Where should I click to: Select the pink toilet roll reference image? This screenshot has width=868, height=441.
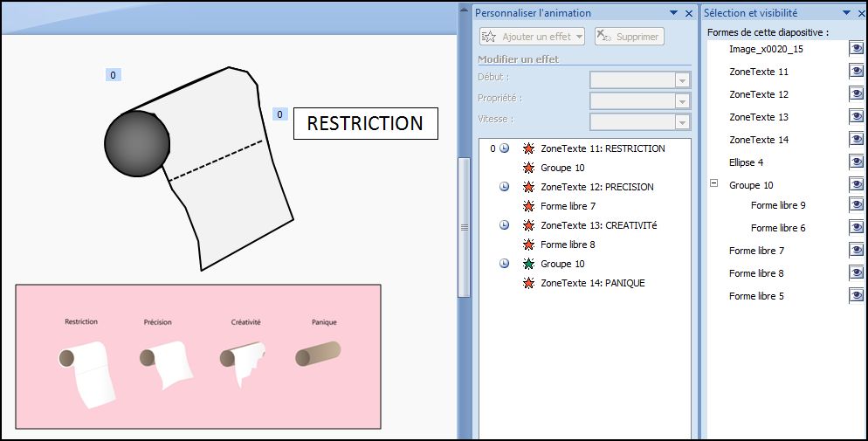(x=198, y=356)
